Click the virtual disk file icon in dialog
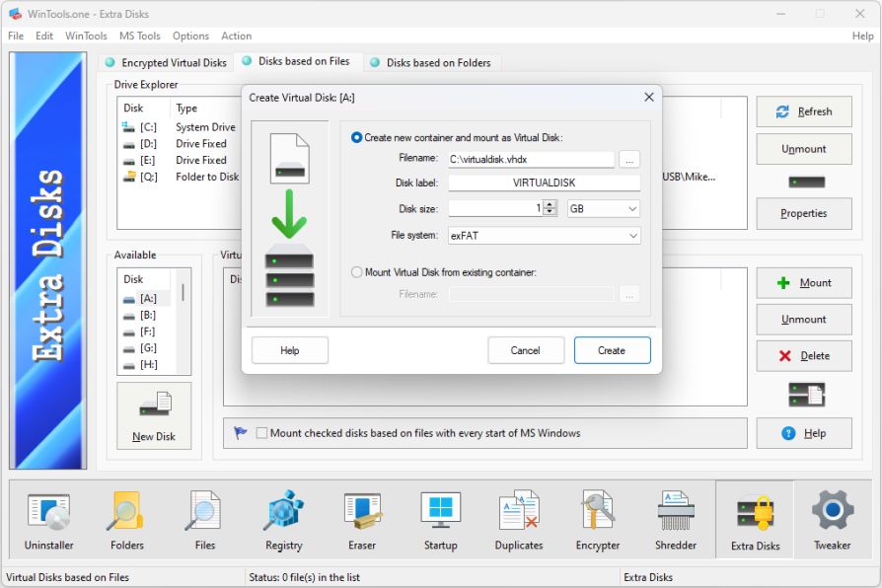882x588 pixels. (289, 158)
